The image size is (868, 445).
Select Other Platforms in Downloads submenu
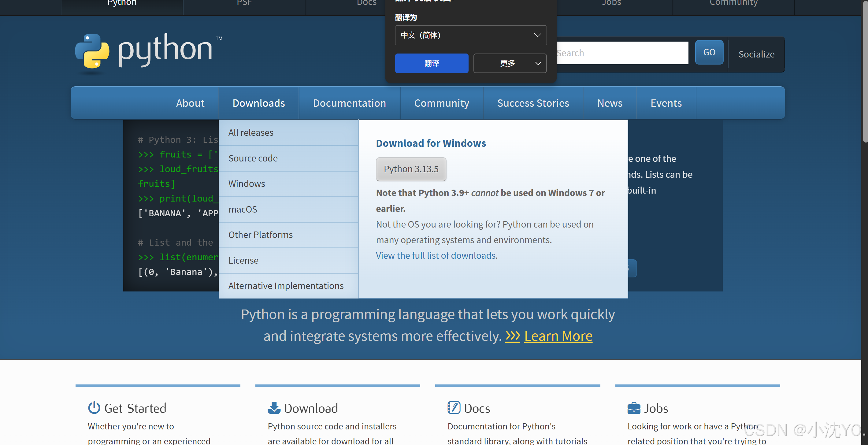(x=288, y=235)
